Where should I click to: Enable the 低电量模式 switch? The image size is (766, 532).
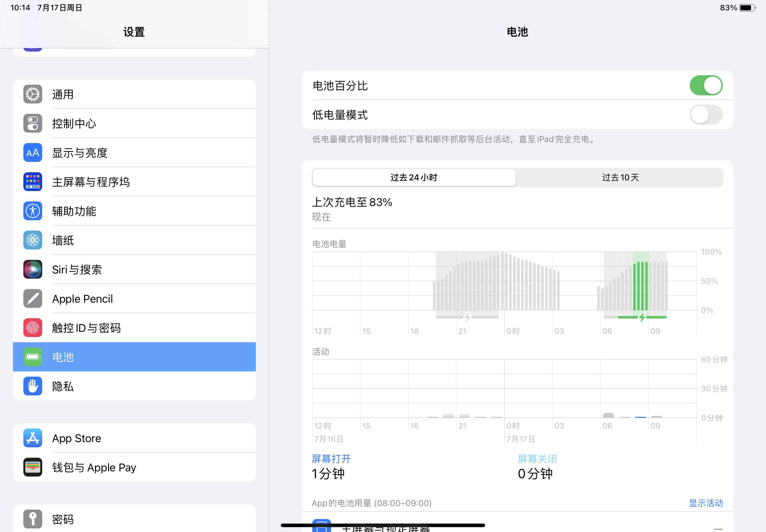click(706, 115)
